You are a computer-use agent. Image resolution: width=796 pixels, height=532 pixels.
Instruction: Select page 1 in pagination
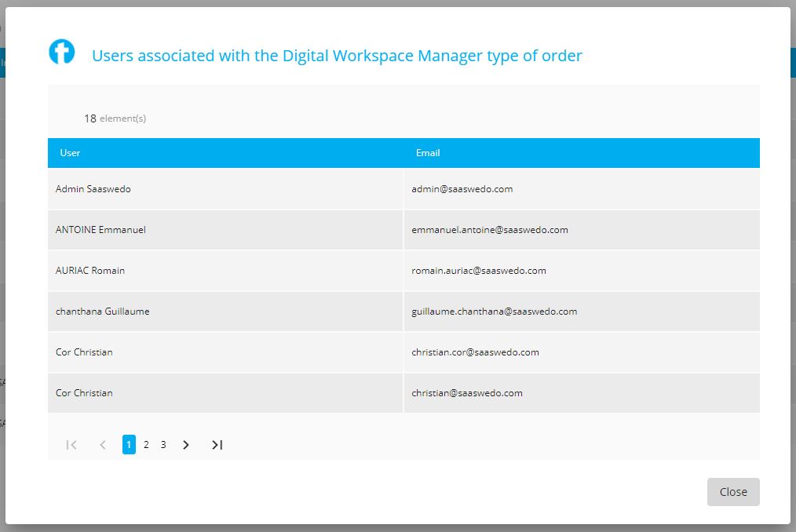[x=129, y=445]
